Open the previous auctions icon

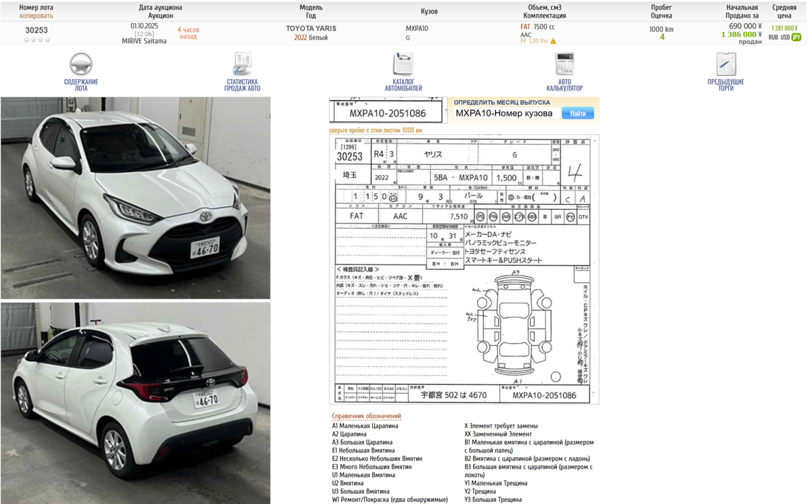pos(725,64)
